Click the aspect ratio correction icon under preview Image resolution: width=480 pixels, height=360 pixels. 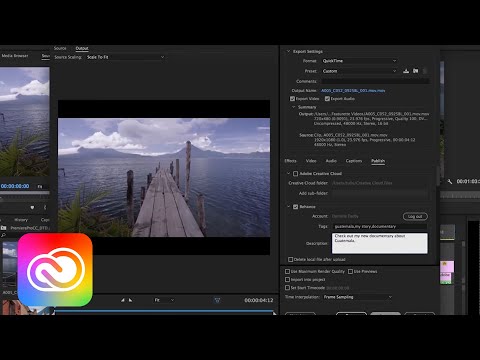tap(217, 300)
